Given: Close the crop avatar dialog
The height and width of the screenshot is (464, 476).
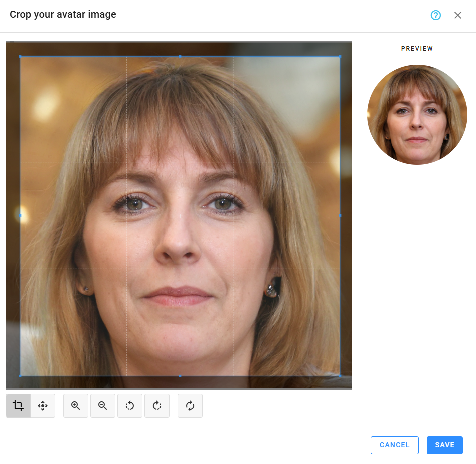Looking at the screenshot, I should point(458,15).
